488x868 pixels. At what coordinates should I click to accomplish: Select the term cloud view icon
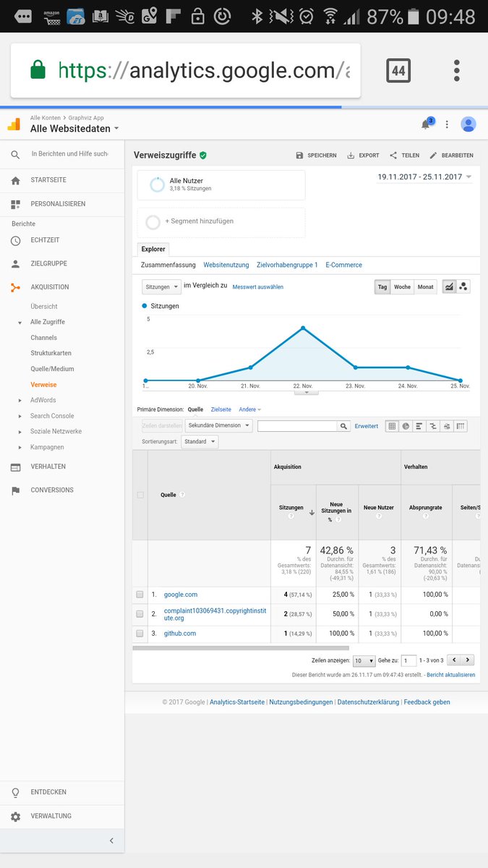(447, 427)
